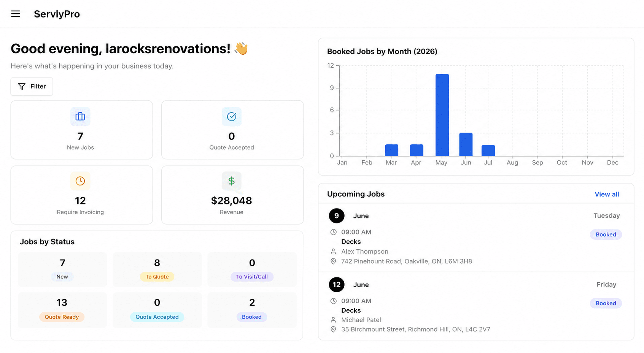The height and width of the screenshot is (353, 644).
Task: Click the Friday day label
Action: pyautogui.click(x=606, y=285)
